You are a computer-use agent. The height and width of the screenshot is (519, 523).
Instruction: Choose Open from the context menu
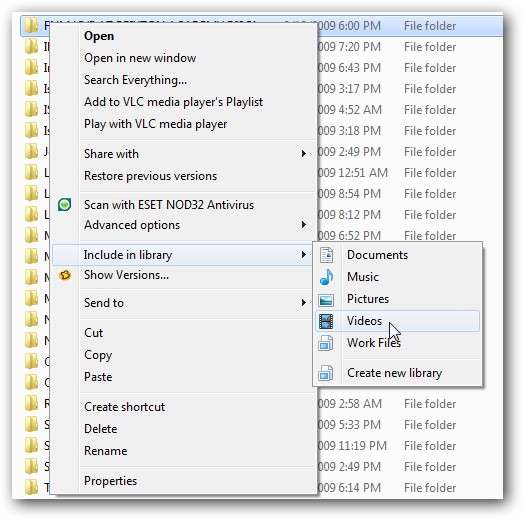point(99,36)
